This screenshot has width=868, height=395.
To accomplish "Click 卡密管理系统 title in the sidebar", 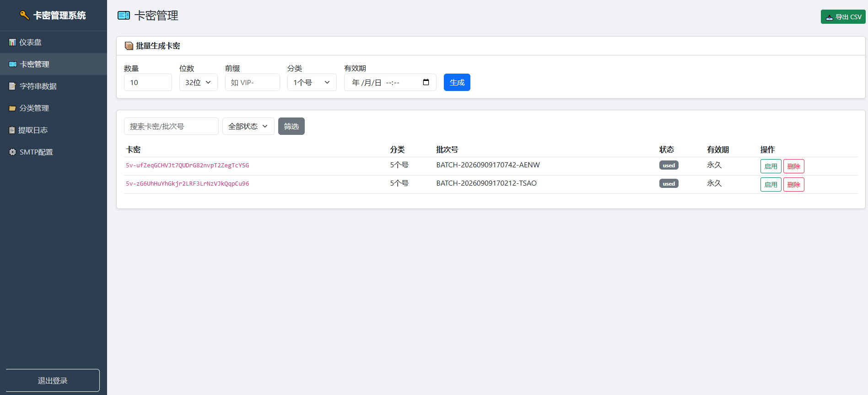I will pyautogui.click(x=59, y=15).
